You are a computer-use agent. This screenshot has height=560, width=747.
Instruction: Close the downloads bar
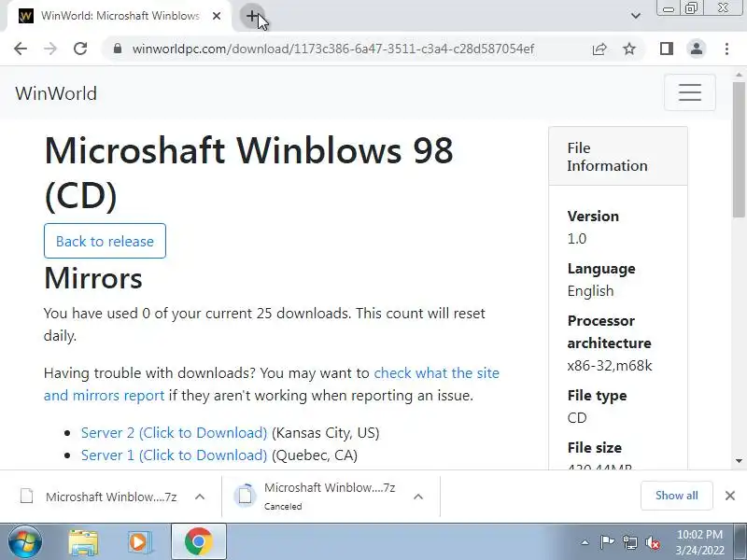[x=730, y=496]
